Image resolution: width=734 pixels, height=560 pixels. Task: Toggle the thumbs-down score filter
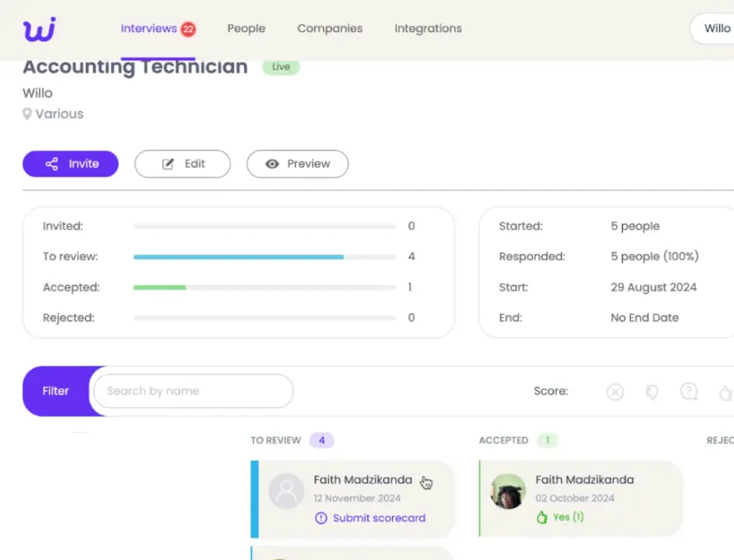652,392
